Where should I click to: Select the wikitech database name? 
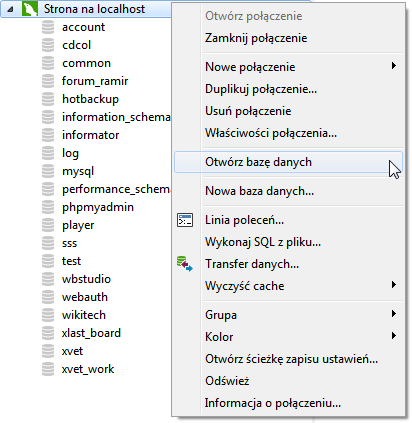[x=84, y=315]
